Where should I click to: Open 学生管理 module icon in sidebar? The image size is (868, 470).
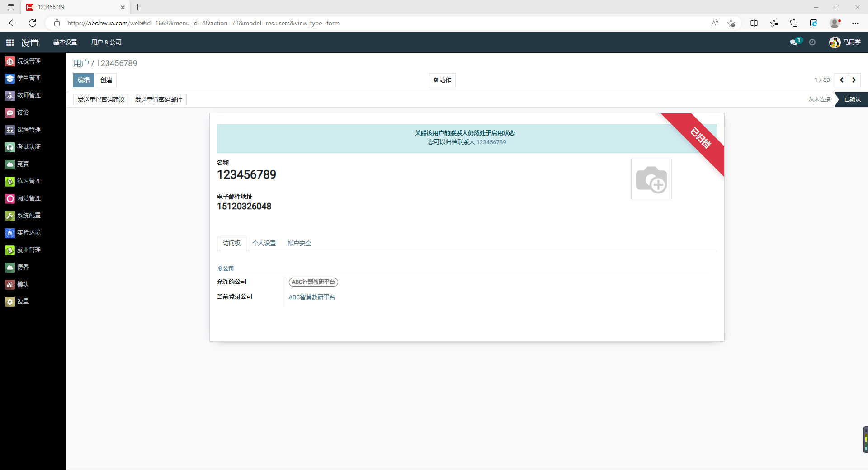(x=10, y=78)
